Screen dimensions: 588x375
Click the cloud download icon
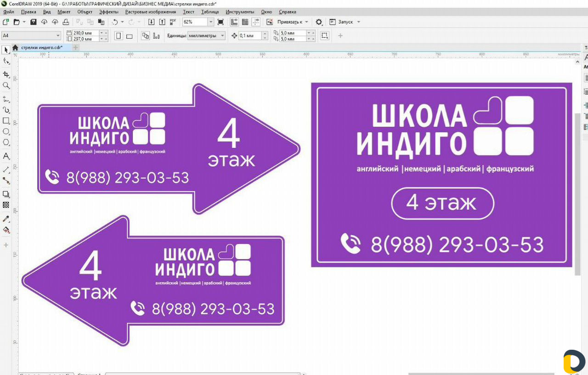coord(44,22)
